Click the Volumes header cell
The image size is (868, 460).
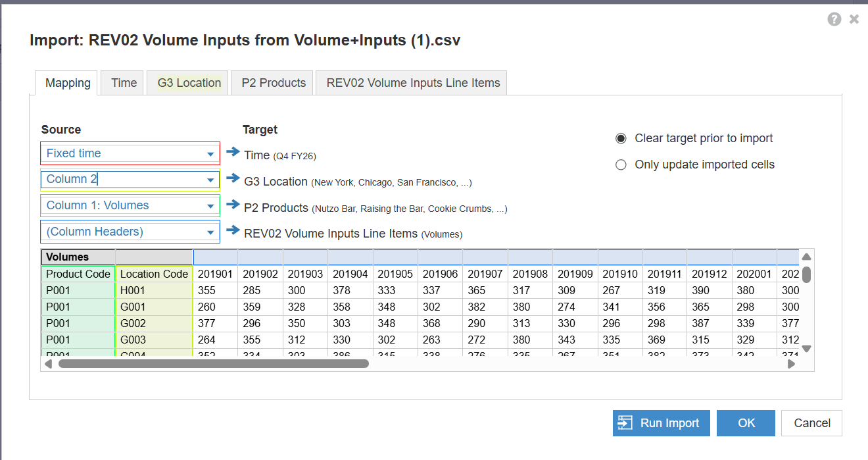coord(78,257)
